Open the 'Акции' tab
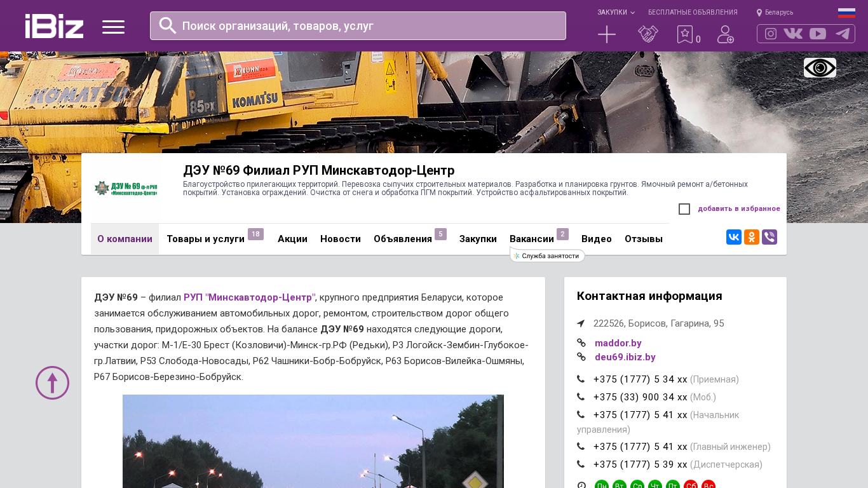The height and width of the screenshot is (488, 868). click(292, 239)
